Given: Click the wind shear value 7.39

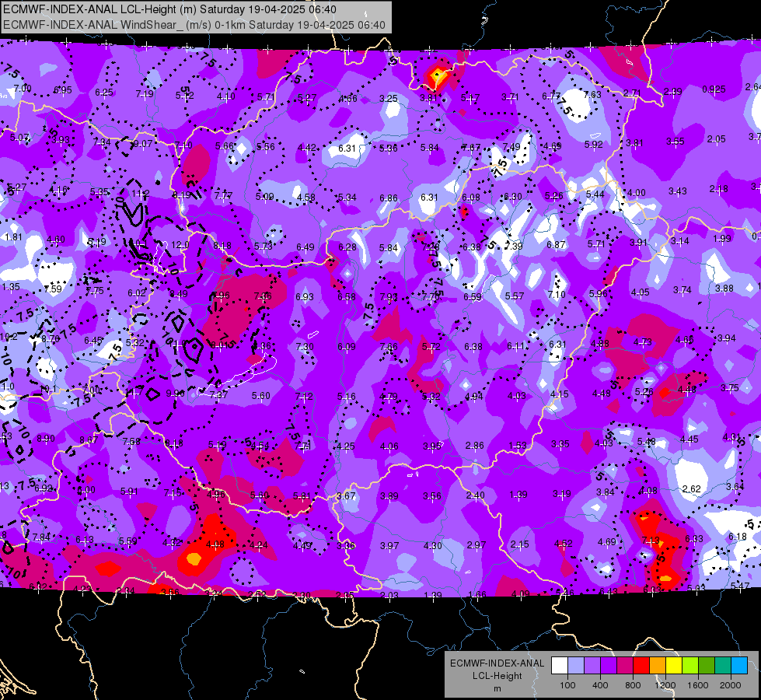Looking at the screenshot, I should pyautogui.click(x=514, y=246).
